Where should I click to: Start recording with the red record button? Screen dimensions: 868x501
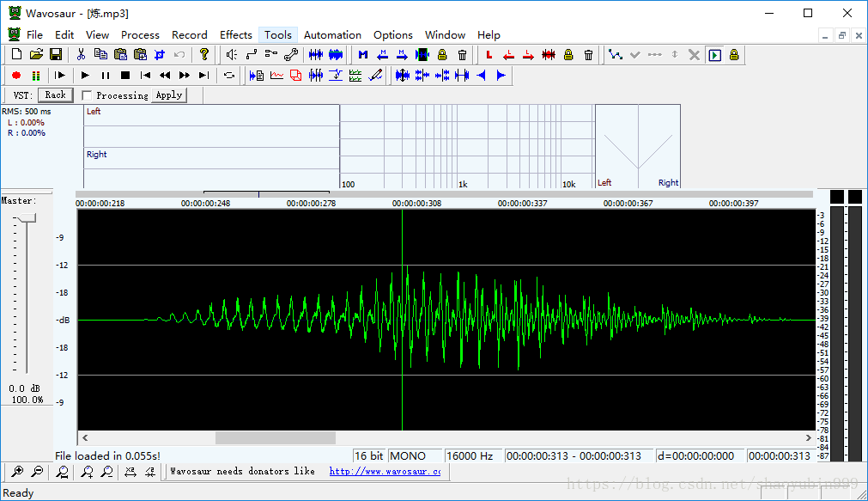(x=16, y=76)
